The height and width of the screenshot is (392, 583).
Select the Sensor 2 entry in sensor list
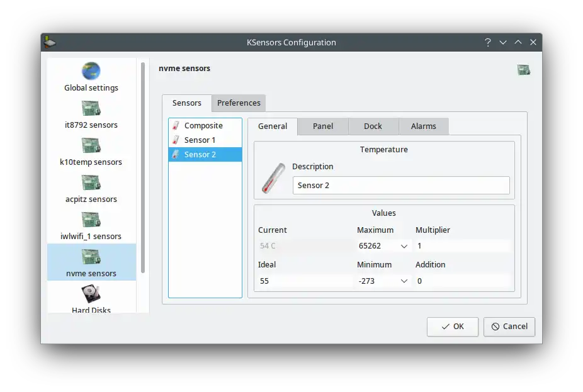coord(205,155)
